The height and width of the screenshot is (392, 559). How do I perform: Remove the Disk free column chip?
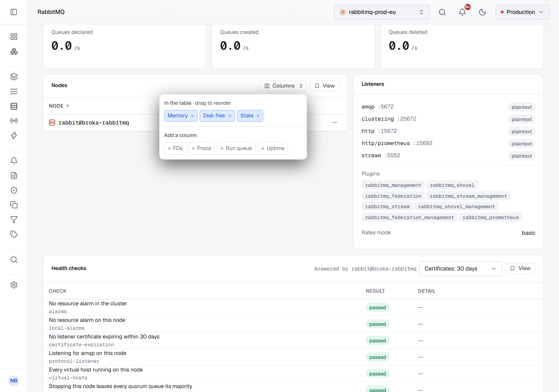point(230,116)
